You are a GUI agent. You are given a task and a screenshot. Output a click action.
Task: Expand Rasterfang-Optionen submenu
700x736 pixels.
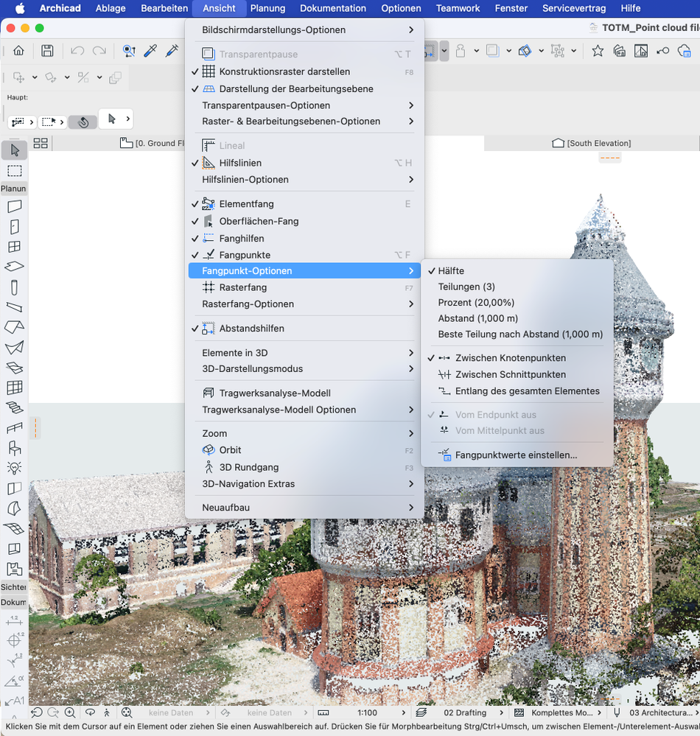point(305,304)
